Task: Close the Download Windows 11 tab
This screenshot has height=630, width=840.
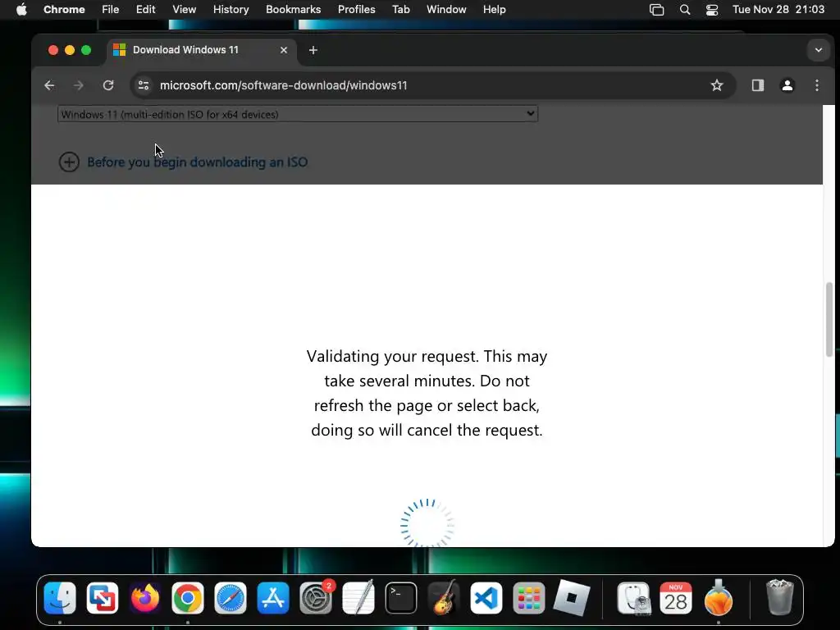Action: [284, 50]
